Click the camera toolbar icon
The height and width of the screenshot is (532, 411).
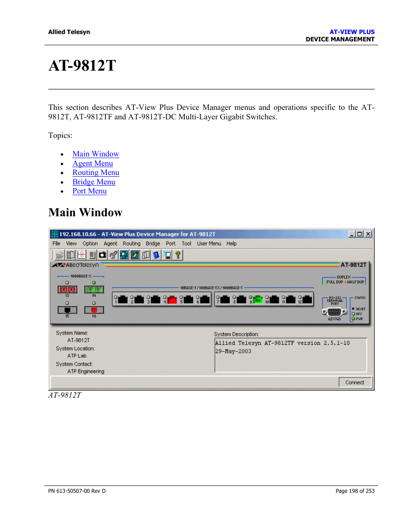coord(103,255)
